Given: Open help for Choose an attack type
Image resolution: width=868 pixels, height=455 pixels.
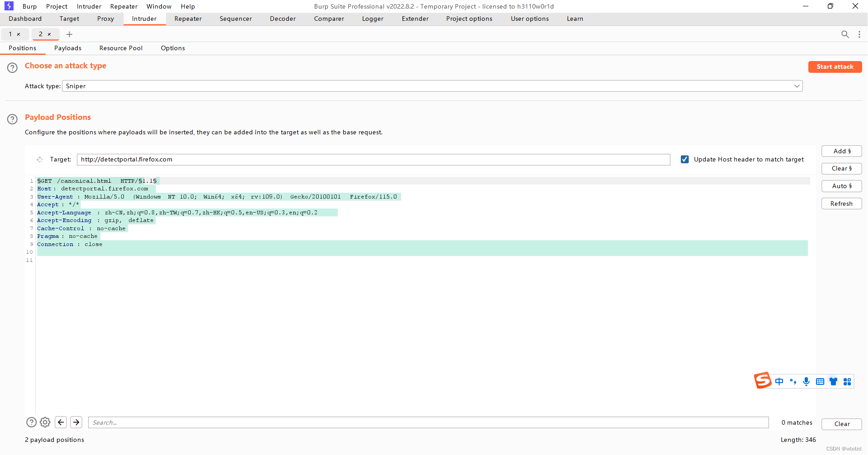Looking at the screenshot, I should coord(12,68).
